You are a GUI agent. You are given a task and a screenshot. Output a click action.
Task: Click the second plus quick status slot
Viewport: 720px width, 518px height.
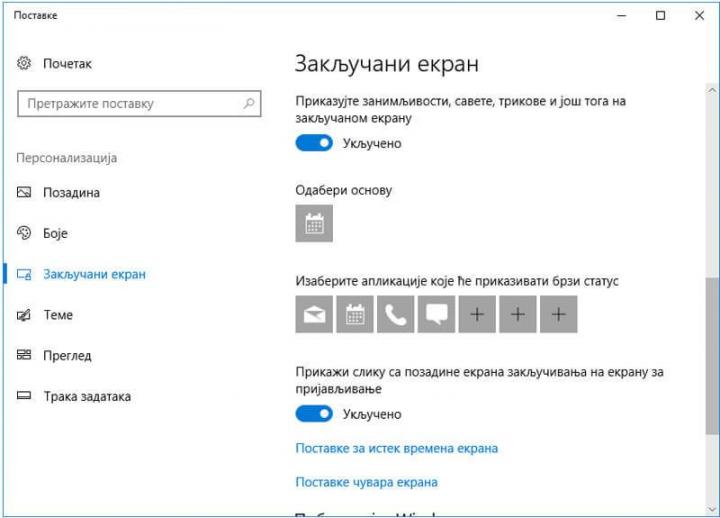pyautogui.click(x=517, y=315)
